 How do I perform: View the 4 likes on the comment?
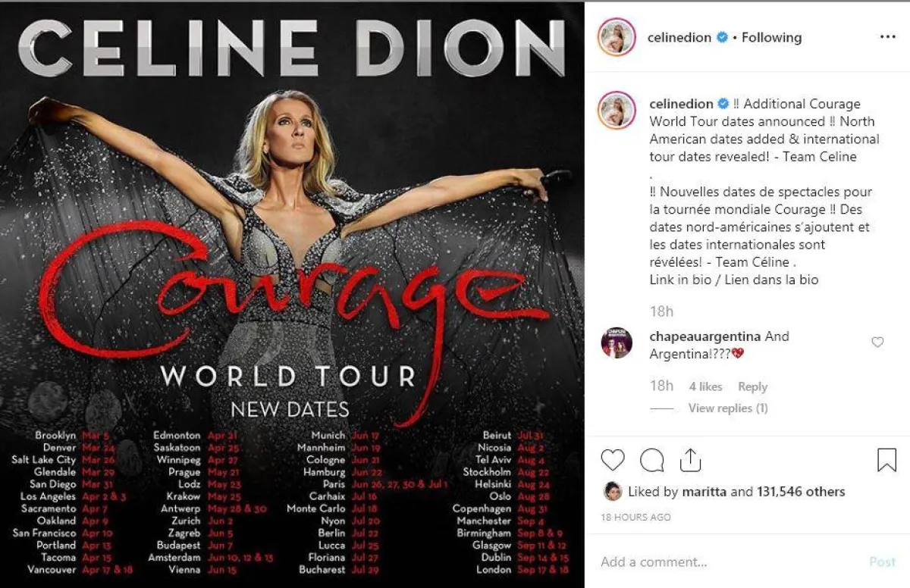705,386
